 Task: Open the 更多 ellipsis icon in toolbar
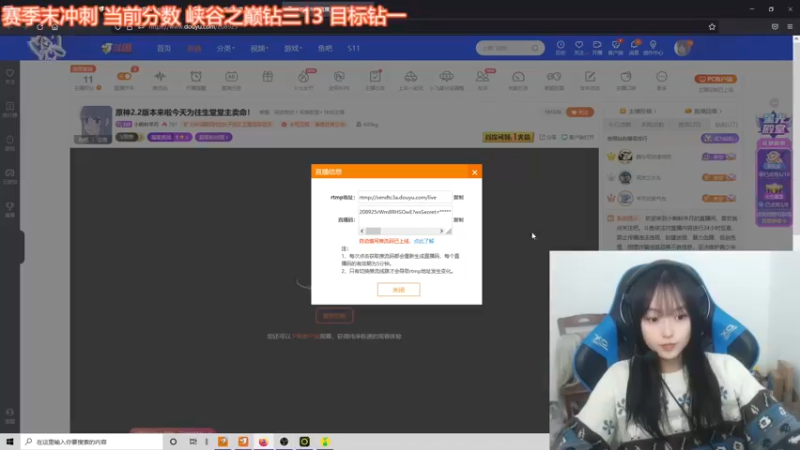click(661, 77)
